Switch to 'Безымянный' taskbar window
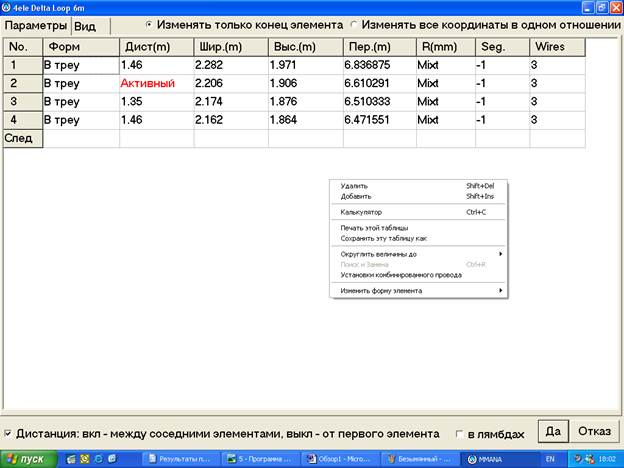The width and height of the screenshot is (624, 468). point(419,459)
